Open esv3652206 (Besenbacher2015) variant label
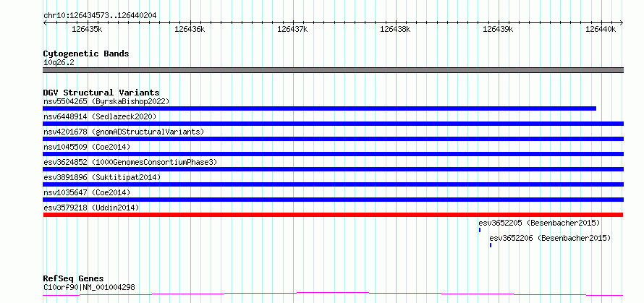This screenshot has height=303, width=644. (x=551, y=238)
